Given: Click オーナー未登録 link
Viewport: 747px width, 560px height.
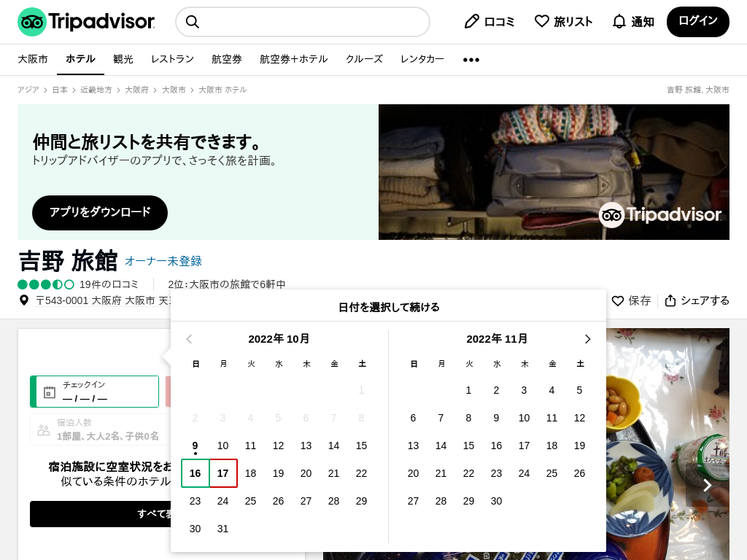Looking at the screenshot, I should 163,261.
